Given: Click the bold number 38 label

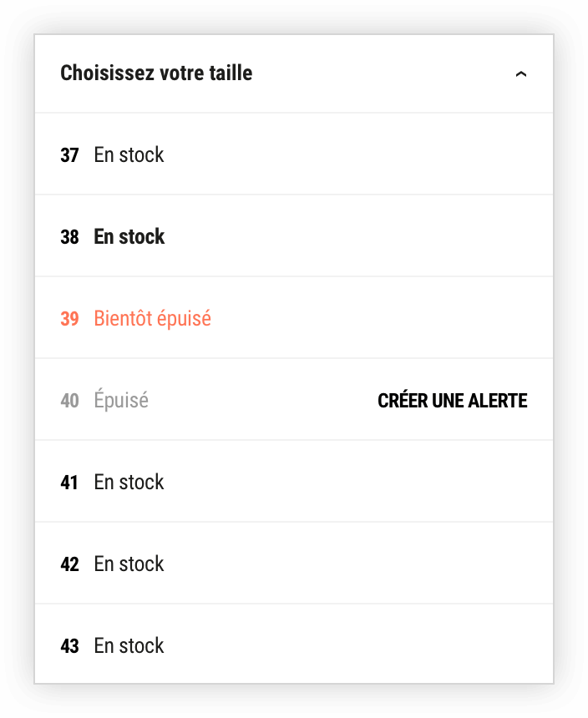Looking at the screenshot, I should coord(69,237).
